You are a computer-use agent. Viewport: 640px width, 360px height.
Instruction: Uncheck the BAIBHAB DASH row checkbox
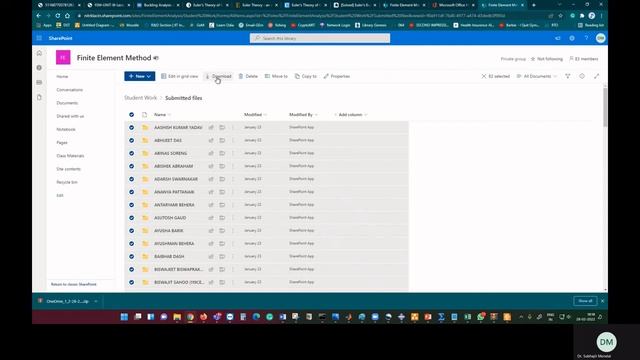[131, 256]
